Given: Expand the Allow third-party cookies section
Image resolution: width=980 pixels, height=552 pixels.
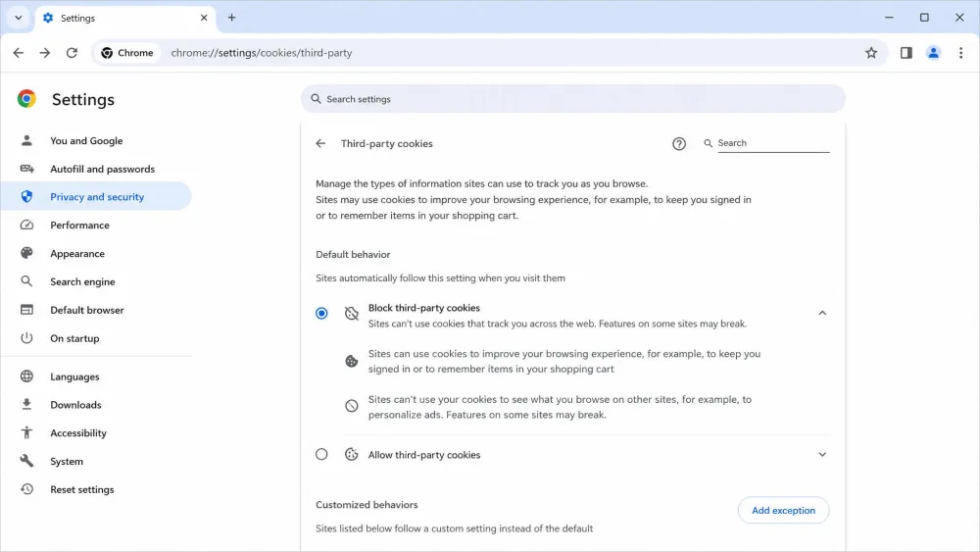Looking at the screenshot, I should coord(822,455).
